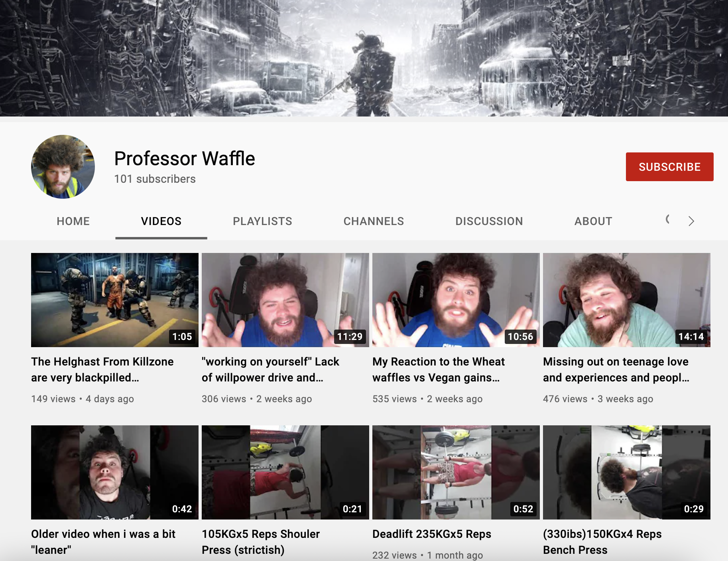Click "149 views • 4 days ago" text

pyautogui.click(x=83, y=399)
